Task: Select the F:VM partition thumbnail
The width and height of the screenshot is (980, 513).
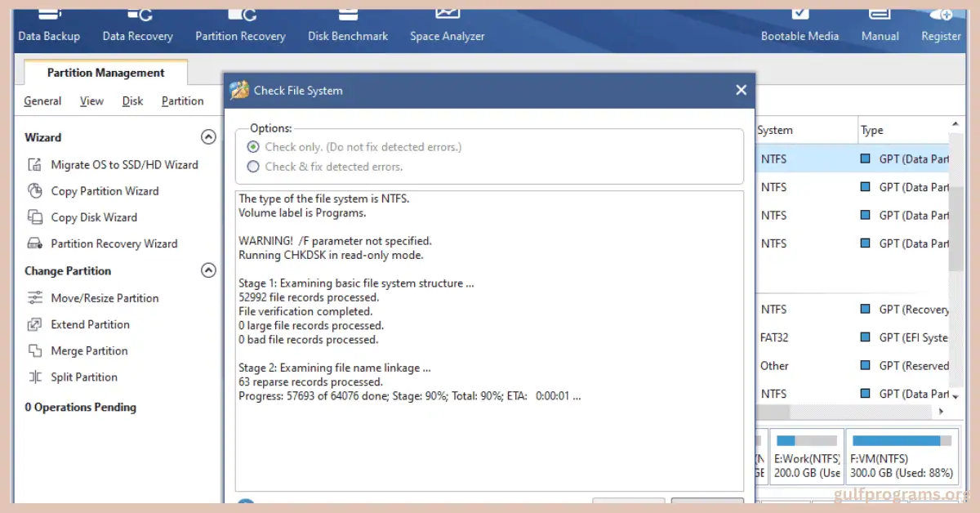Action: pos(902,455)
